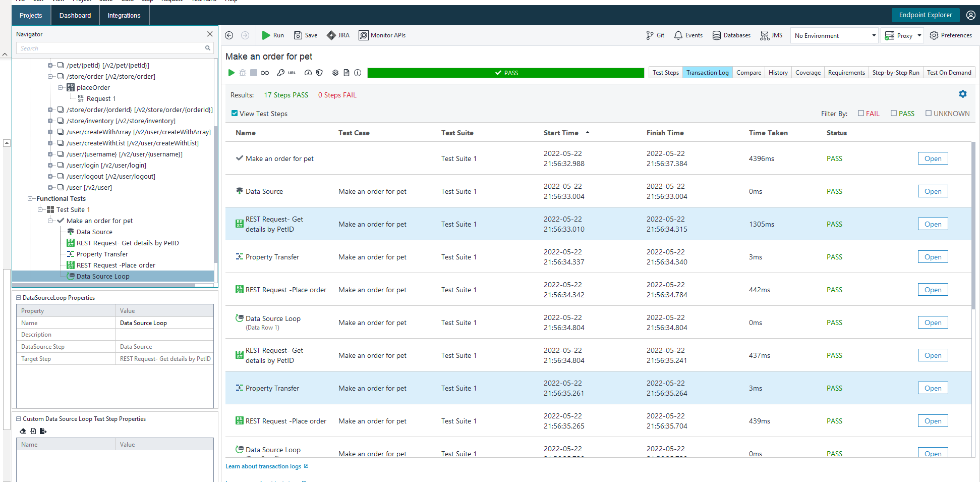Open the Events bell
This screenshot has height=482, width=980.
pos(688,35)
